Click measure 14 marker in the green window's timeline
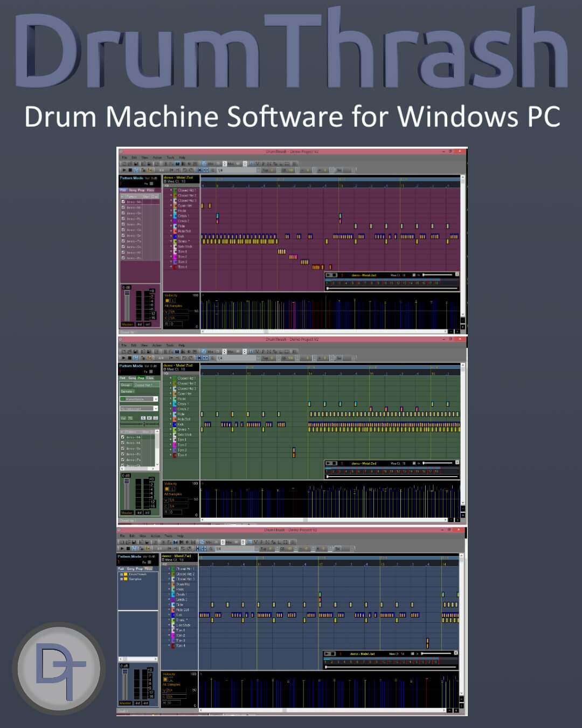Screen dimensions: 582x728 pyautogui.click(x=311, y=373)
